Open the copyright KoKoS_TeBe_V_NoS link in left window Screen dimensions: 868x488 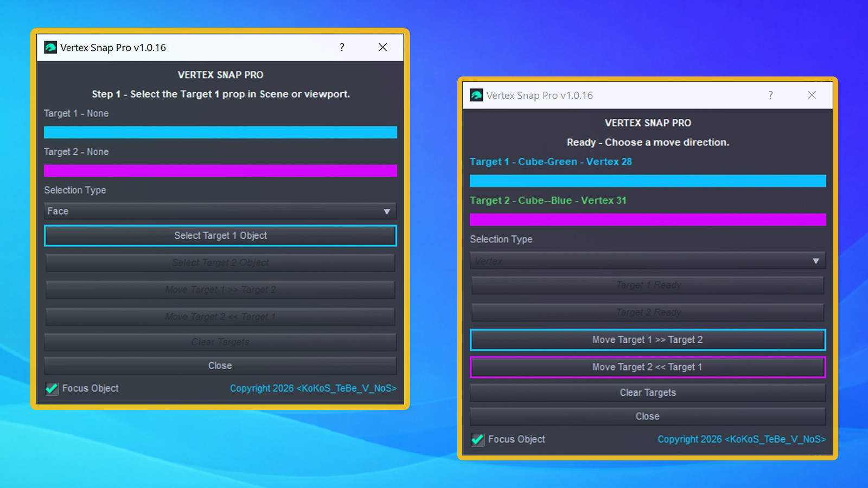click(x=313, y=388)
